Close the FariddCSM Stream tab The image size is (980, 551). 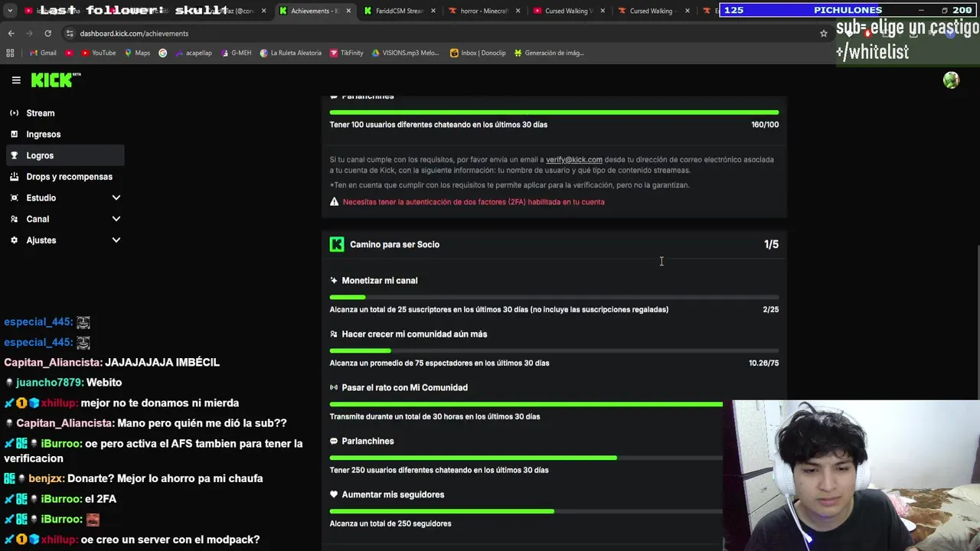pos(433,11)
